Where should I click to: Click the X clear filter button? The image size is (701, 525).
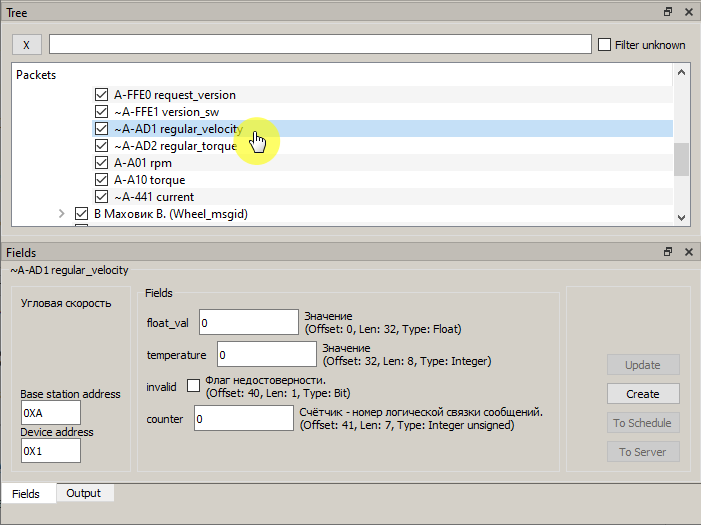pos(27,44)
